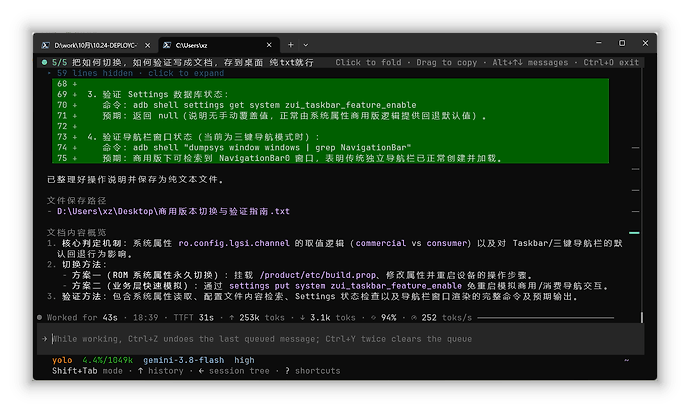Viewport: 690px width, 413px height.
Task: Click the gray dot beside Worked for 43s
Action: pos(40,318)
